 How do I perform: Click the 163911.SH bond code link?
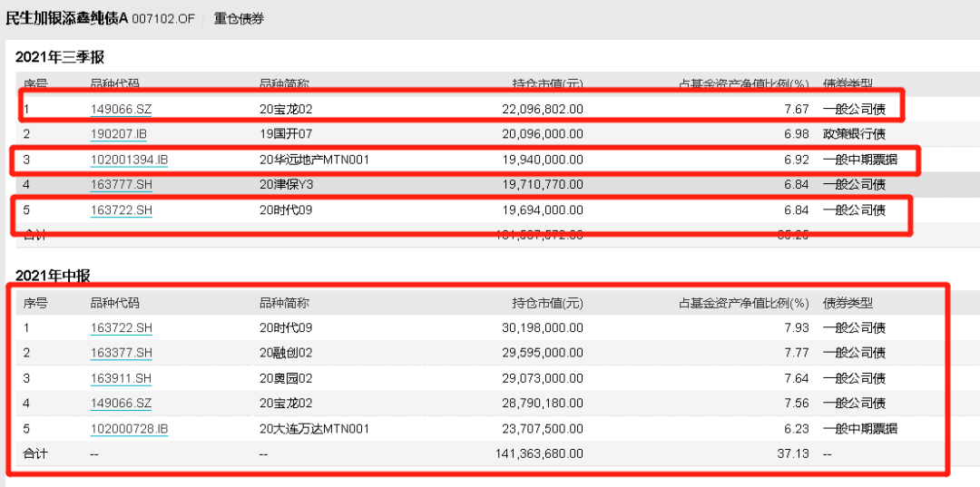click(x=121, y=378)
